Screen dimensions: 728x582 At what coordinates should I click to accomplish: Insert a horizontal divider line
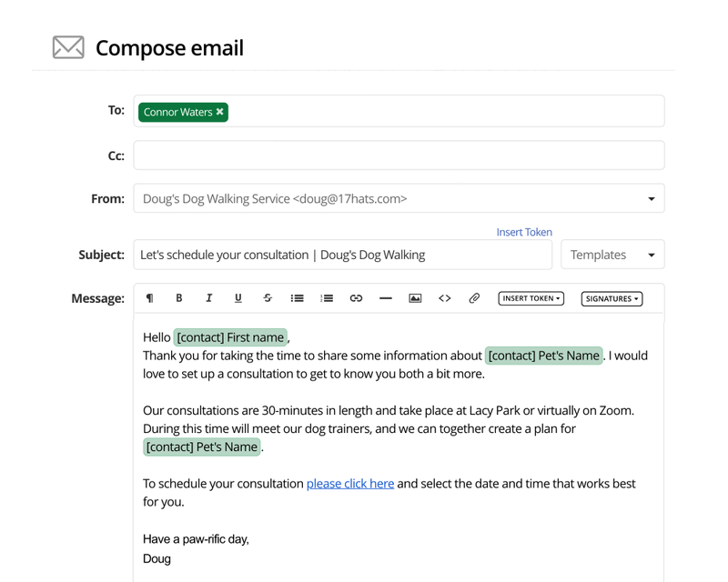(385, 298)
